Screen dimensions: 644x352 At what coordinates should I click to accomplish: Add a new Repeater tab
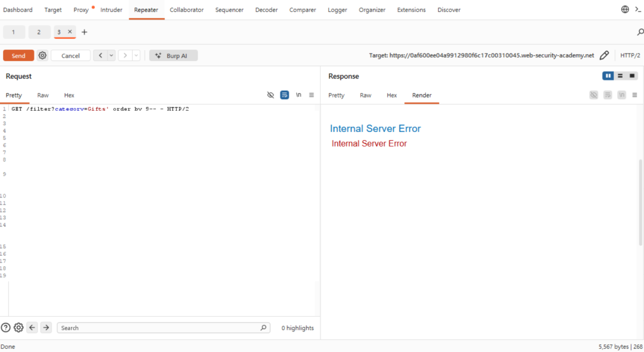tap(84, 32)
